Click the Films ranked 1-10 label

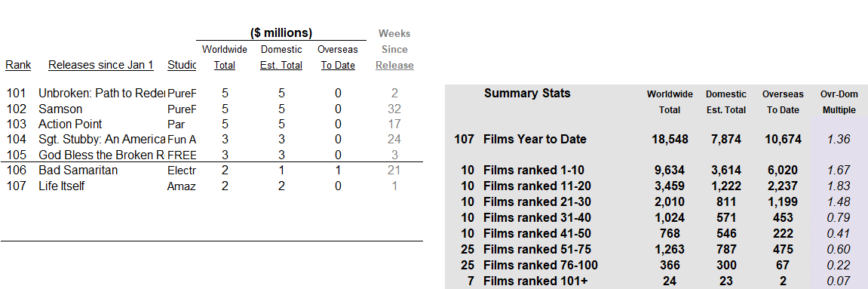tap(534, 171)
